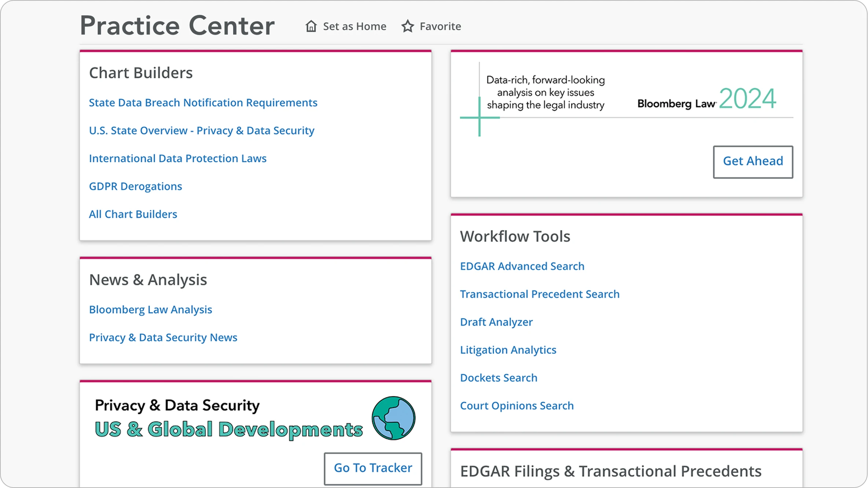The image size is (868, 488).
Task: Click the star icon next to Favorite
Action: pos(408,26)
